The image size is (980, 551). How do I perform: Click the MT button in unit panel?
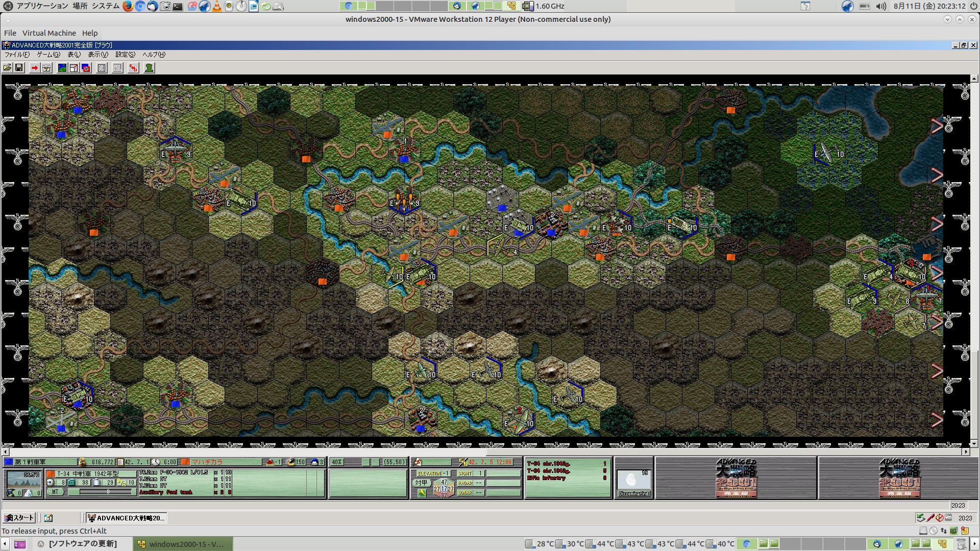55,492
